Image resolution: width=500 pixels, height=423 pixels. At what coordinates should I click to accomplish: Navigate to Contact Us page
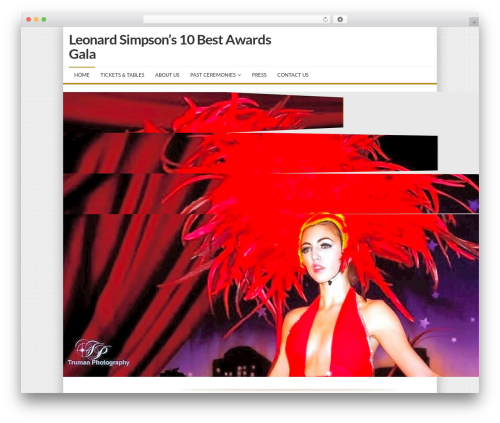point(293,75)
